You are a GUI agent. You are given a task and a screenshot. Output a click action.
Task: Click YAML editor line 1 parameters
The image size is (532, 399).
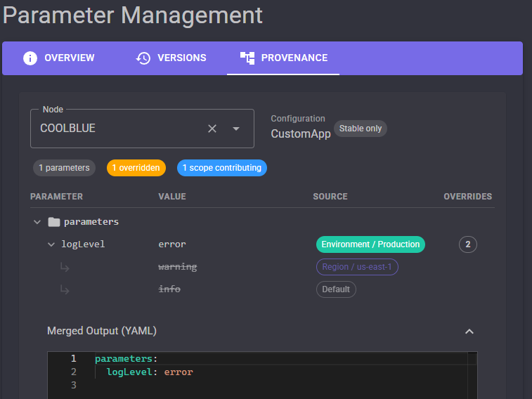click(126, 359)
